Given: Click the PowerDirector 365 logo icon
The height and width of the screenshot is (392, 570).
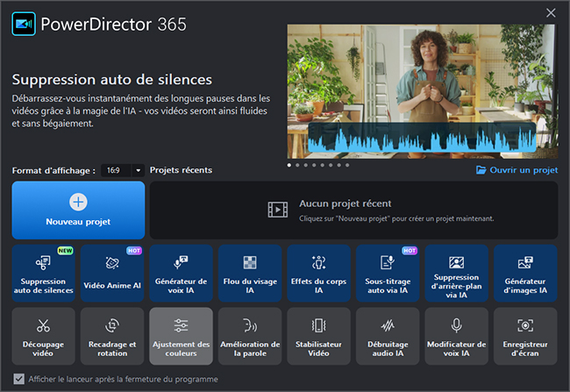Looking at the screenshot, I should click(24, 24).
